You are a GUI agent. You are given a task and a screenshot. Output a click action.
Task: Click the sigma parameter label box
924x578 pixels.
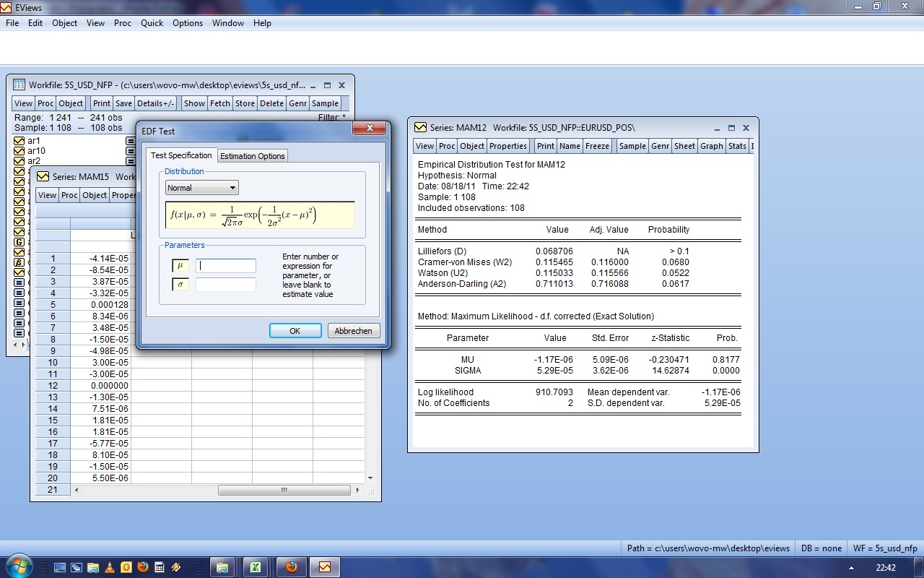click(x=180, y=285)
